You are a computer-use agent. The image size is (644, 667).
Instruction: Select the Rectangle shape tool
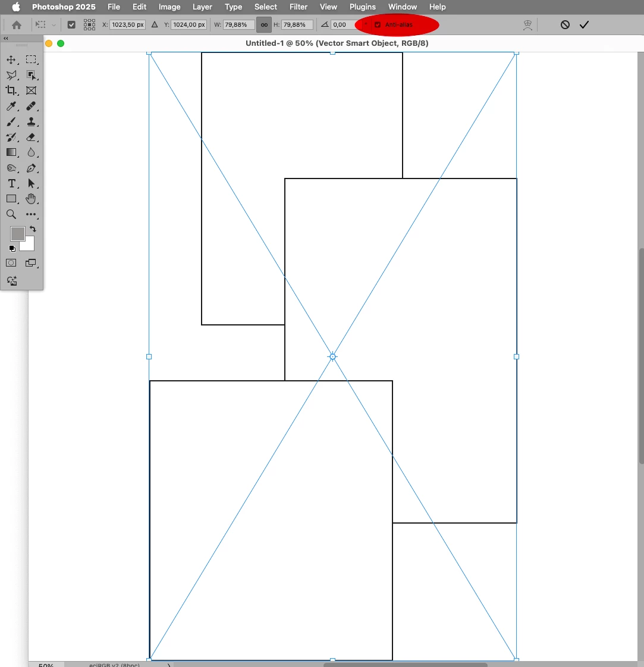pyautogui.click(x=11, y=199)
